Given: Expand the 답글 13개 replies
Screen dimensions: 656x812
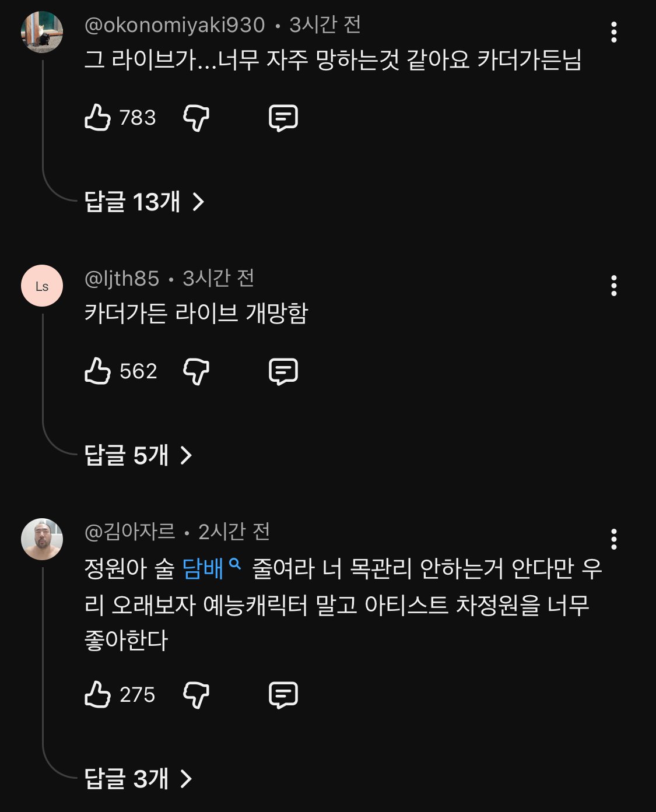Looking at the screenshot, I should pyautogui.click(x=145, y=202).
